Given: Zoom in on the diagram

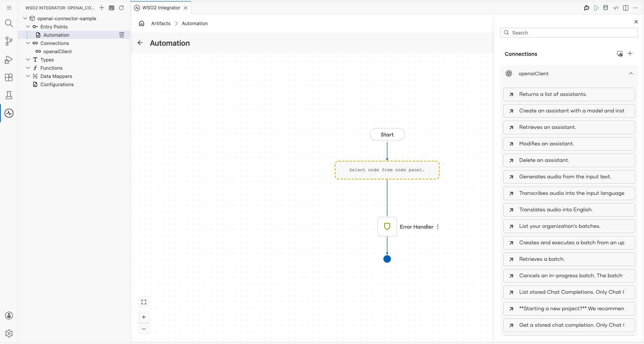Looking at the screenshot, I should click(x=144, y=317).
